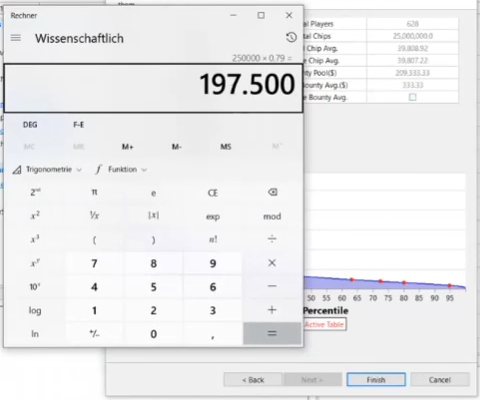Screen dimensions: 480x400
Task: Open the hamburger navigation menu
Action: pyautogui.click(x=16, y=38)
